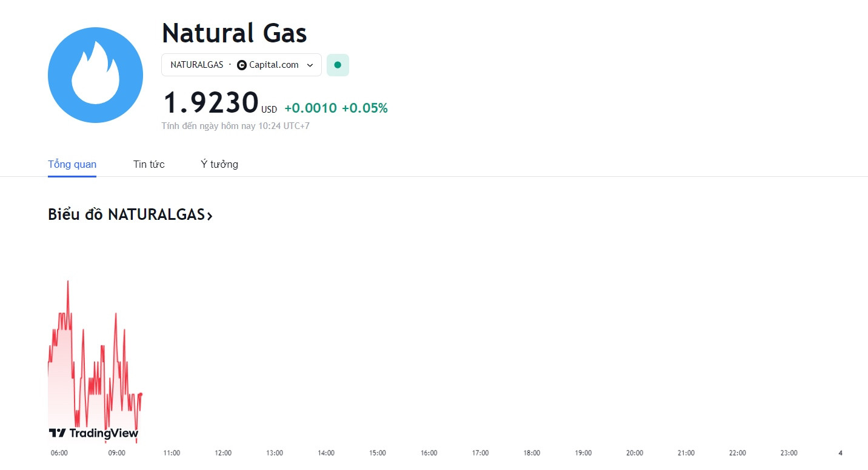Click the dropdown chevron next to Capital.com
The height and width of the screenshot is (470, 868).
[310, 65]
